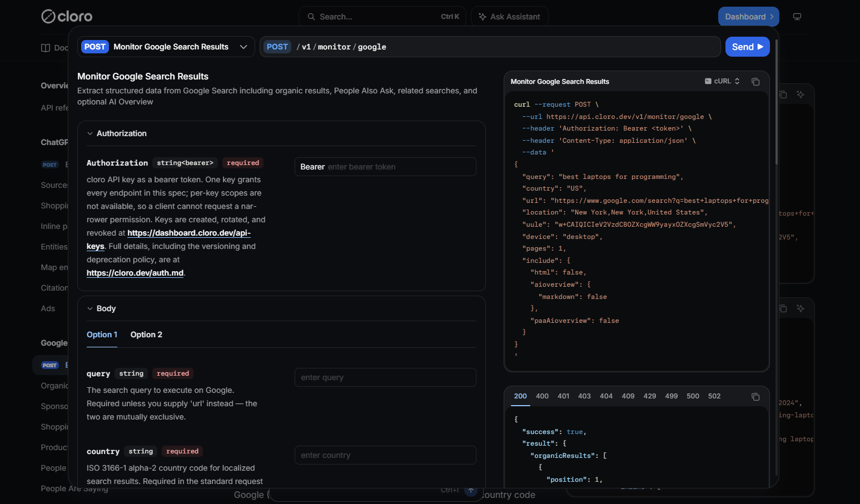This screenshot has height=504, width=860.
Task: Copy the cURL request code
Action: click(755, 82)
